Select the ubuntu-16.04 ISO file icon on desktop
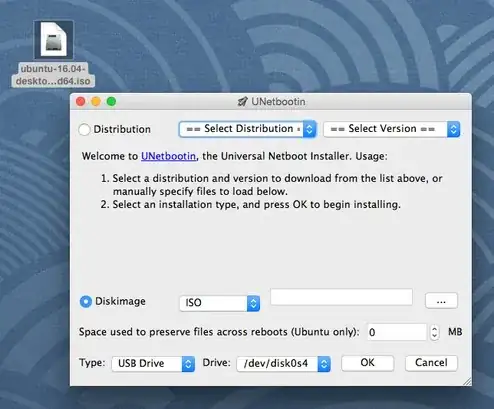The width and height of the screenshot is (494, 409). tap(53, 40)
